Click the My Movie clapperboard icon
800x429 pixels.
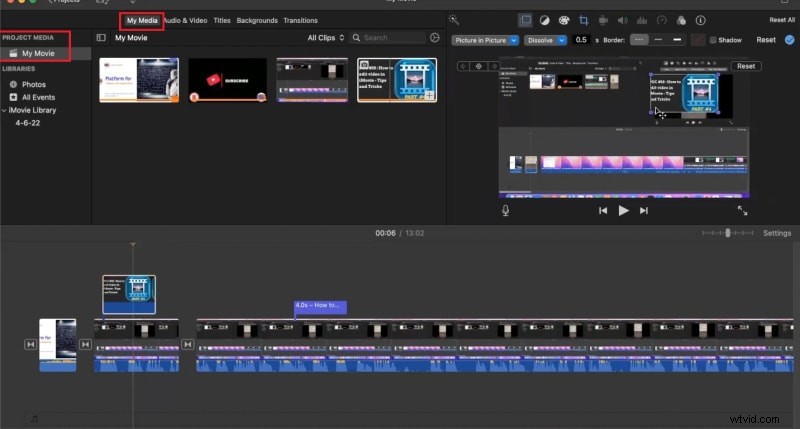coord(13,53)
